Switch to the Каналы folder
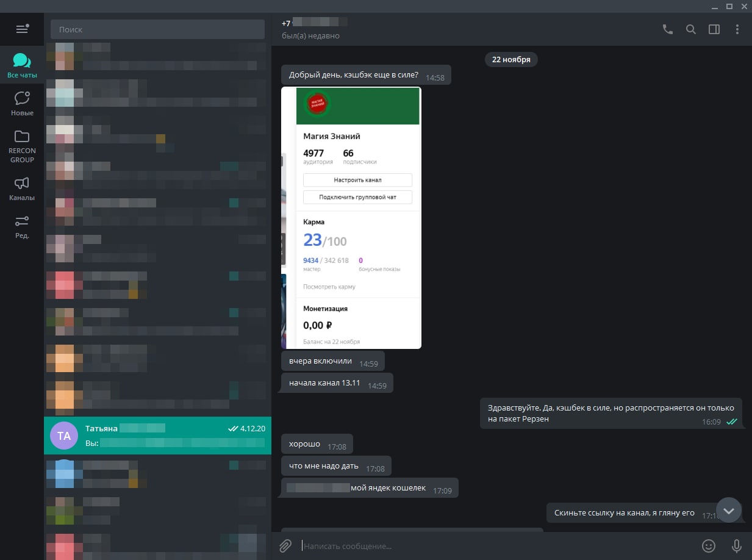 pos(22,189)
